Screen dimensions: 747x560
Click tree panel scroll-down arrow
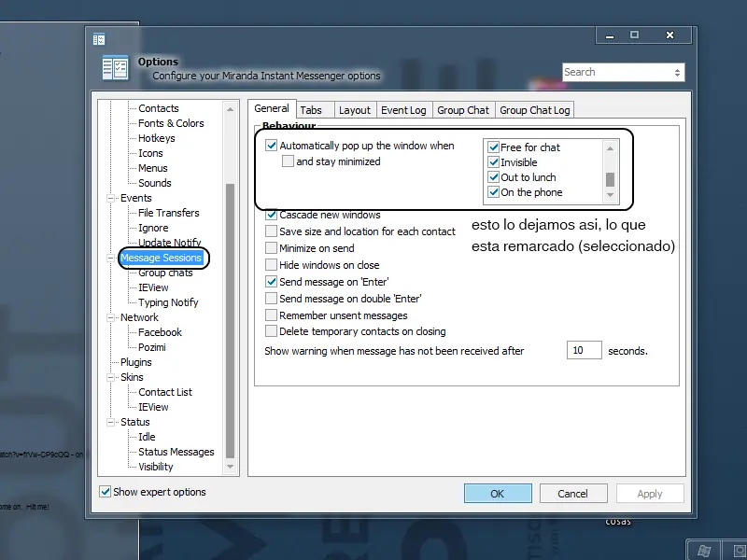230,467
